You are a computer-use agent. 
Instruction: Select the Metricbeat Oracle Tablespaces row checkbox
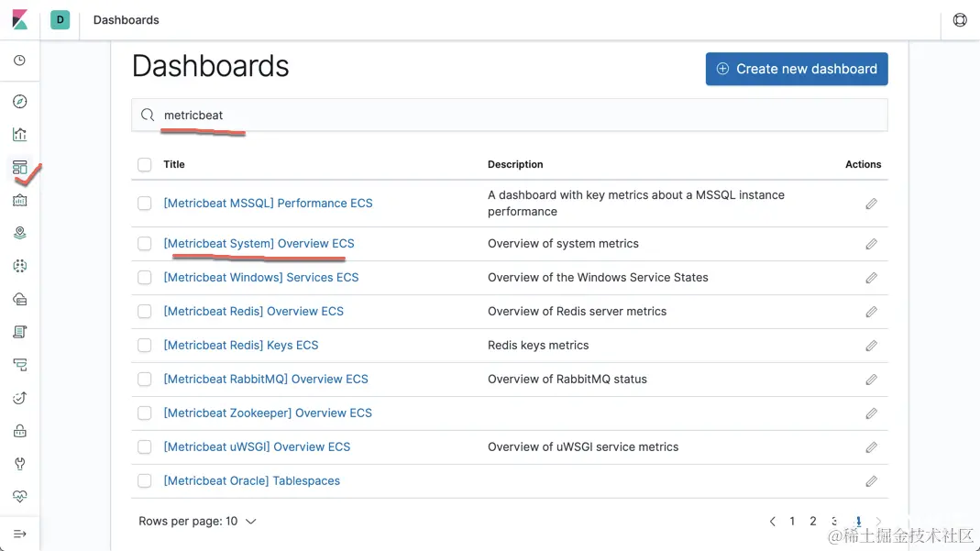145,481
